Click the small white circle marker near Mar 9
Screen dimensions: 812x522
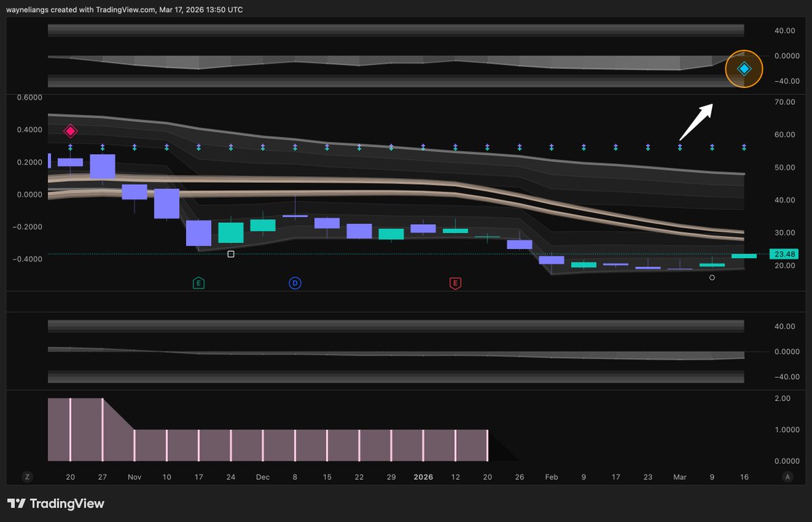712,278
